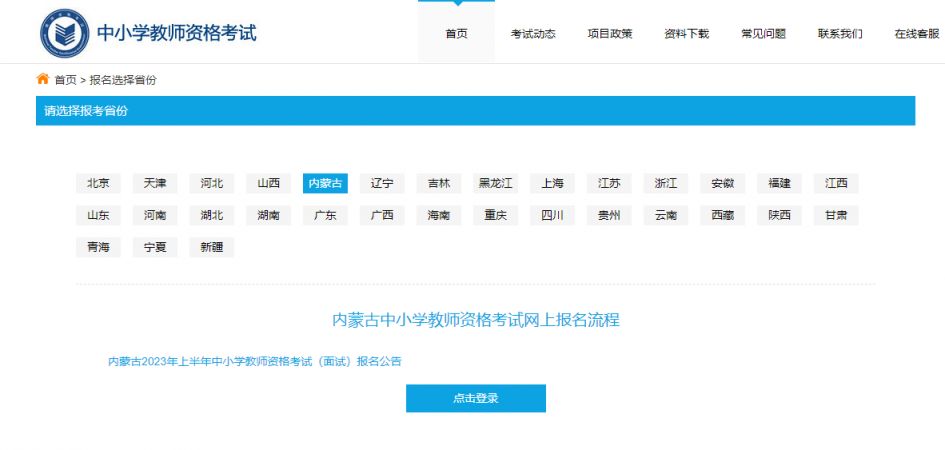Select 北京 province
The image size is (945, 450).
coord(98,183)
